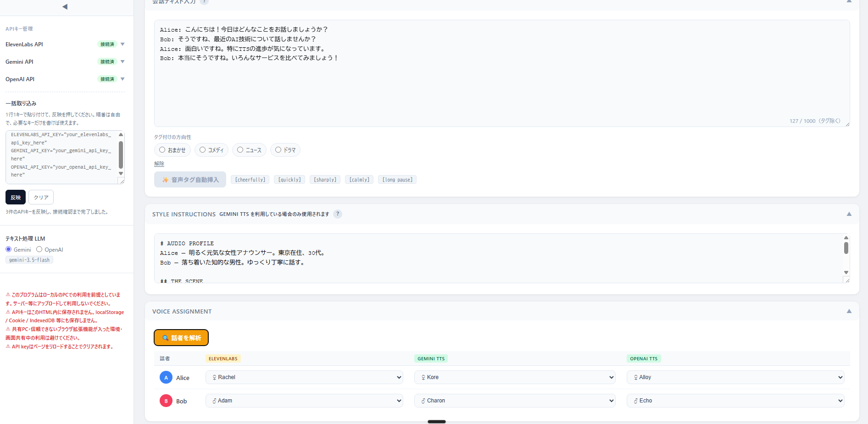The height and width of the screenshot is (424, 868).
Task: Click the conversation textarea resize handle
Action: point(847,124)
